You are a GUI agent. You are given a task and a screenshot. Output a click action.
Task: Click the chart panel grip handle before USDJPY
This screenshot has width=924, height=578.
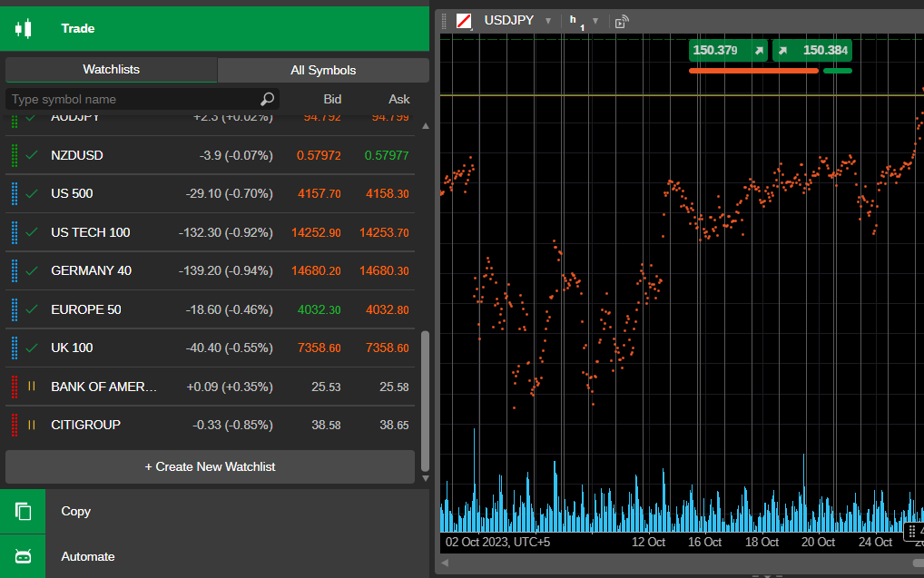coord(444,21)
